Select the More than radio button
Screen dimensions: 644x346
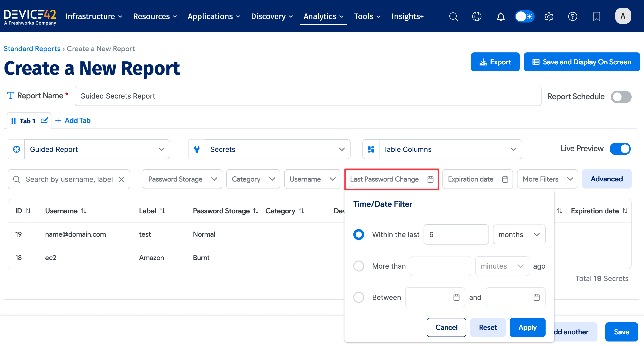pos(358,266)
